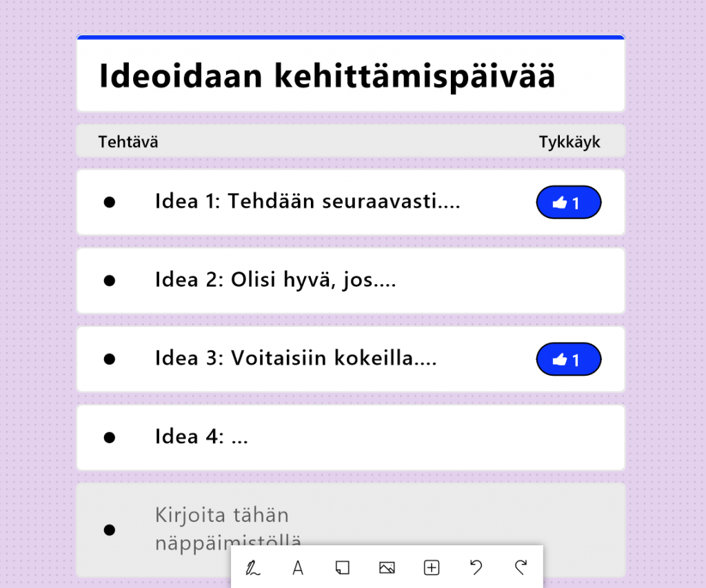Viewport: 706px width, 588px height.
Task: Open the insert image tool
Action: (387, 568)
